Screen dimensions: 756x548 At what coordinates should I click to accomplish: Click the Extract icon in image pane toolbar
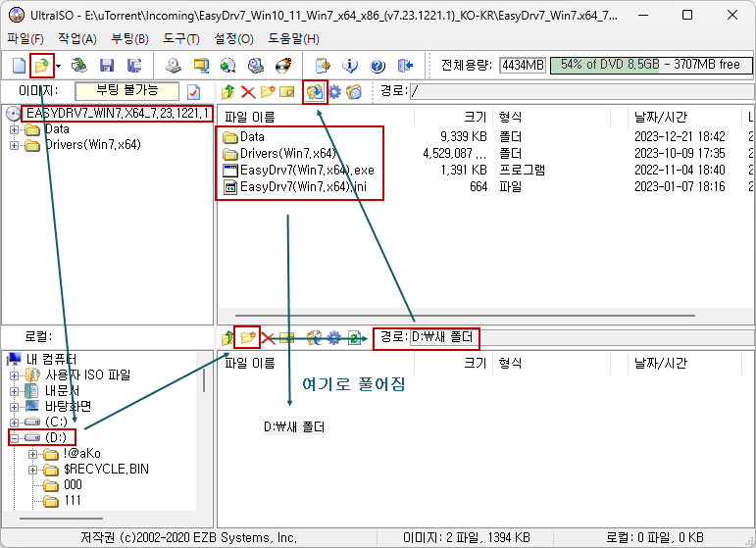tap(315, 91)
